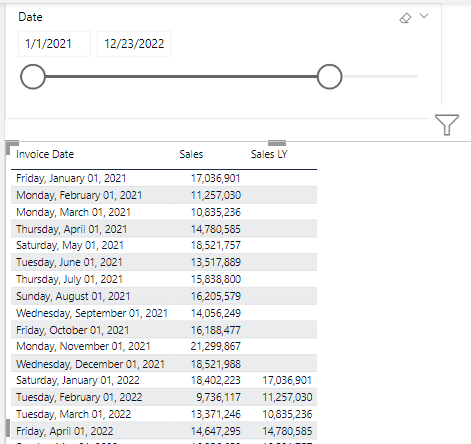The image size is (471, 444).
Task: Click Sales value 18,521,988
Action: click(x=216, y=364)
